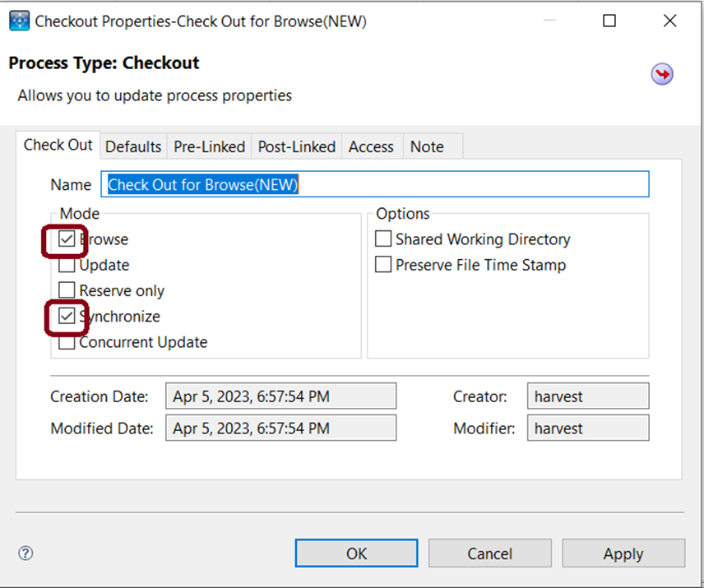The width and height of the screenshot is (704, 588).
Task: Go to the Post-Linked tab
Action: pos(296,146)
